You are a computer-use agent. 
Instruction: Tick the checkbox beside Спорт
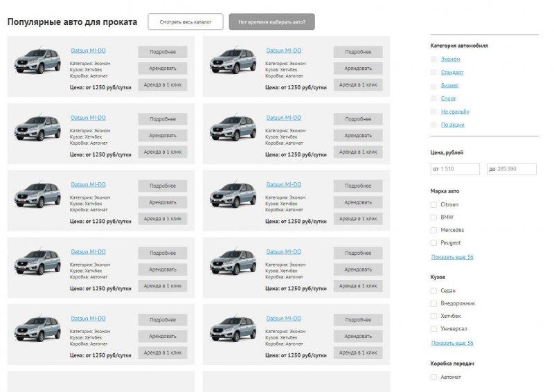(x=434, y=98)
